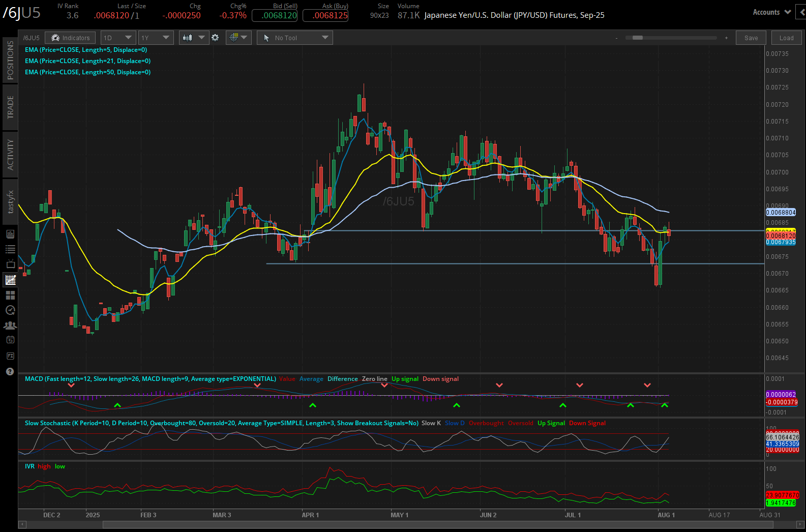Expand the 1Y time range dropdown
The height and width of the screenshot is (532, 806).
[156, 38]
